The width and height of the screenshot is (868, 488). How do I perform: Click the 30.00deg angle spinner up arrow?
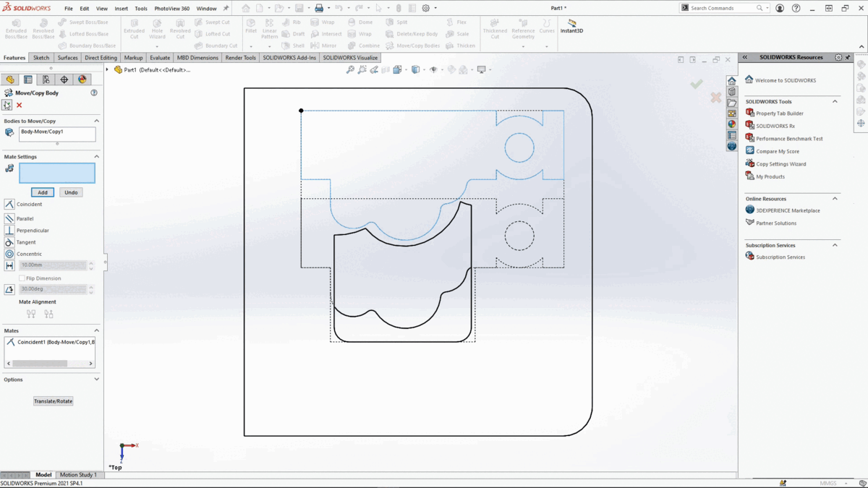pyautogui.click(x=90, y=286)
